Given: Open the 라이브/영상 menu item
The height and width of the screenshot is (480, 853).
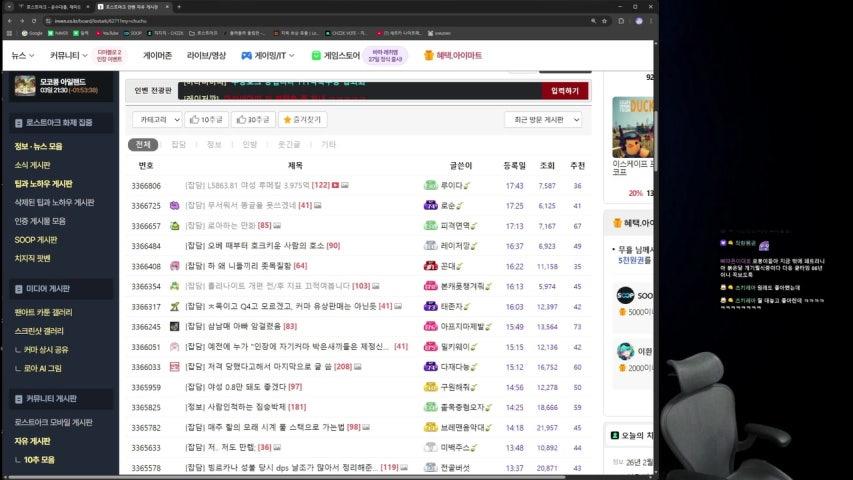Looking at the screenshot, I should click(x=206, y=56).
